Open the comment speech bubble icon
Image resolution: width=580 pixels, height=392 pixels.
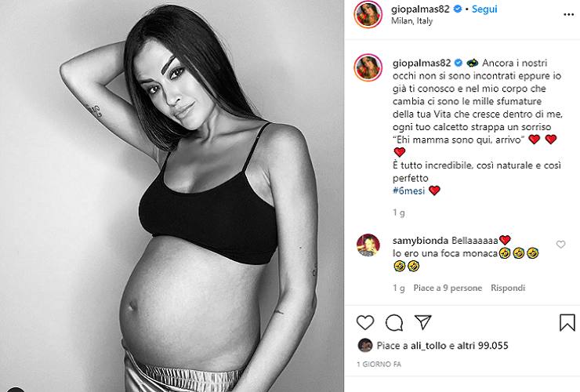coord(394,322)
